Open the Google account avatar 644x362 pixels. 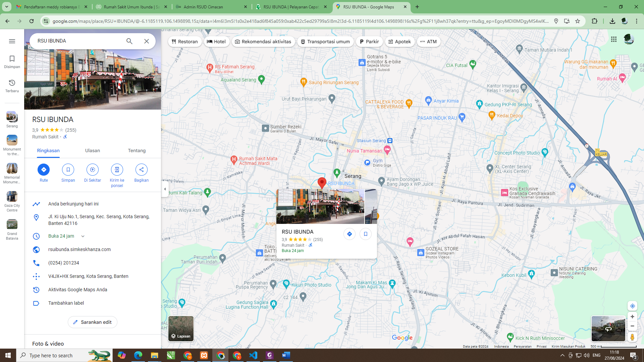[x=629, y=39]
